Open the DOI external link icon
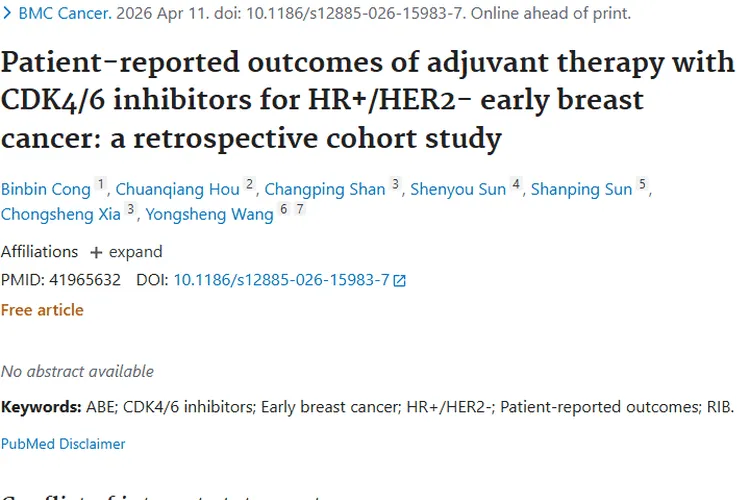 point(400,281)
